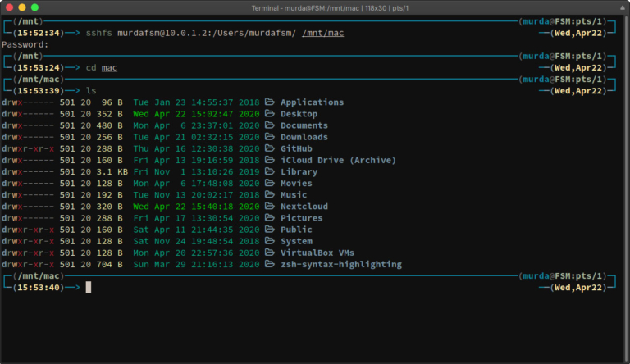This screenshot has width=630, height=364.
Task: Click the folder icon beside GitHub
Action: coord(270,148)
